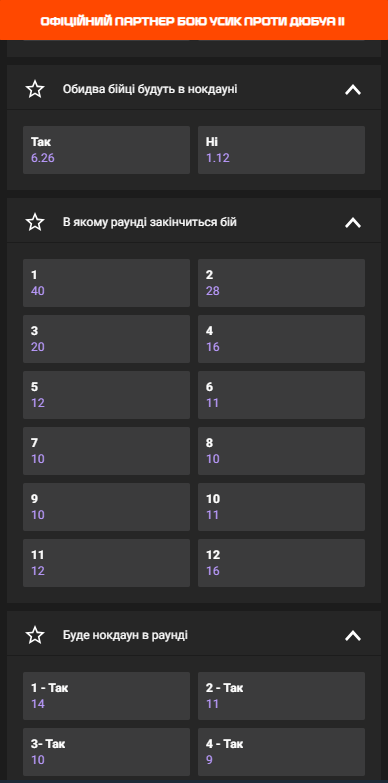Select round 6 fight ending option
Image resolution: width=388 pixels, height=783 pixels.
click(281, 394)
